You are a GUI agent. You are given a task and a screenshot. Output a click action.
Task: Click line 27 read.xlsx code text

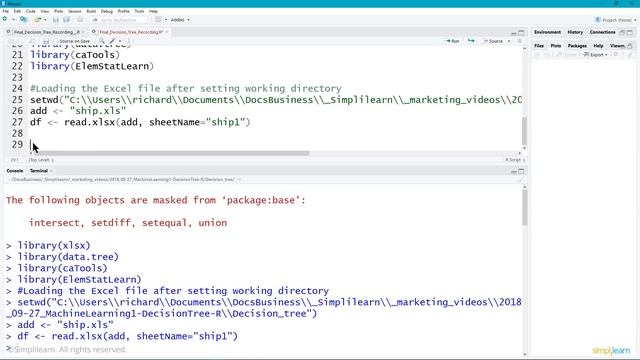click(x=140, y=122)
